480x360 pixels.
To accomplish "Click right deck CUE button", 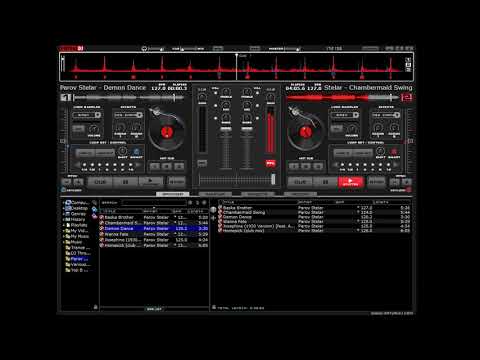I will click(300, 182).
